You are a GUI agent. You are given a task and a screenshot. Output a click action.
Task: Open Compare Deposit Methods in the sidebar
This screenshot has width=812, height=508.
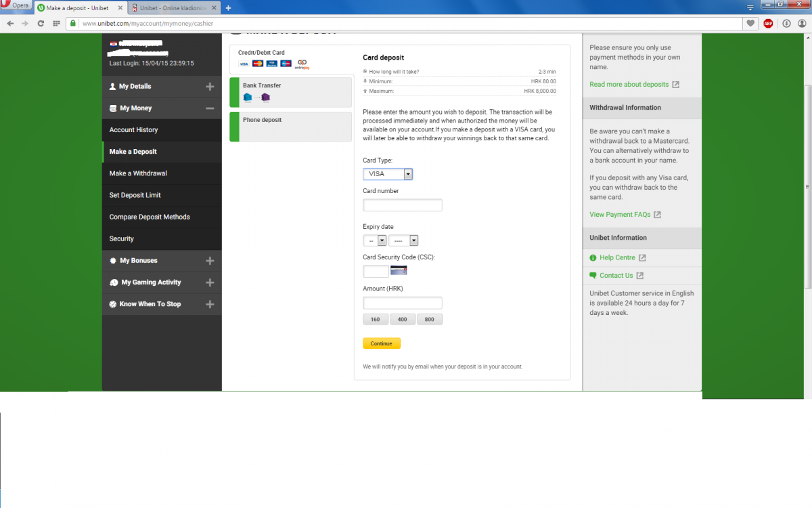pyautogui.click(x=162, y=217)
